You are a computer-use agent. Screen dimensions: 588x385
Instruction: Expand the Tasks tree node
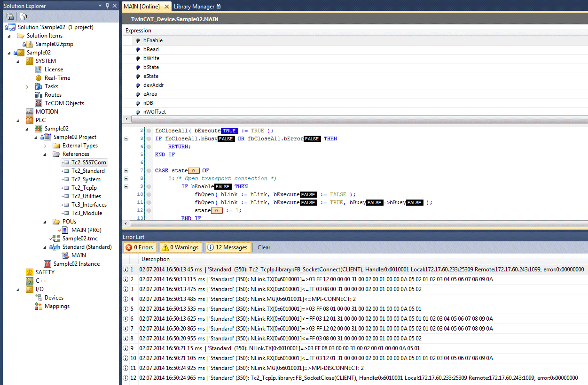coord(27,86)
